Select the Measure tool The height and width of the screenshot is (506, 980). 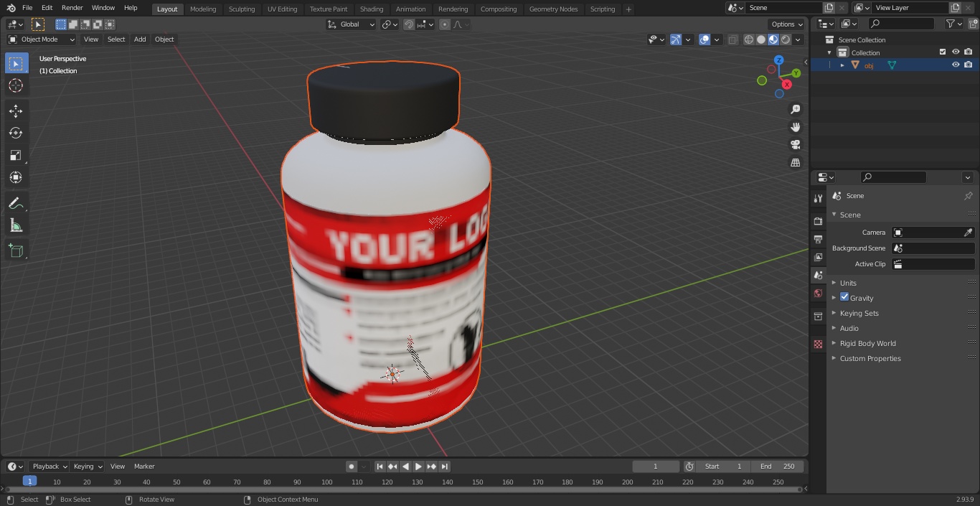(x=16, y=226)
